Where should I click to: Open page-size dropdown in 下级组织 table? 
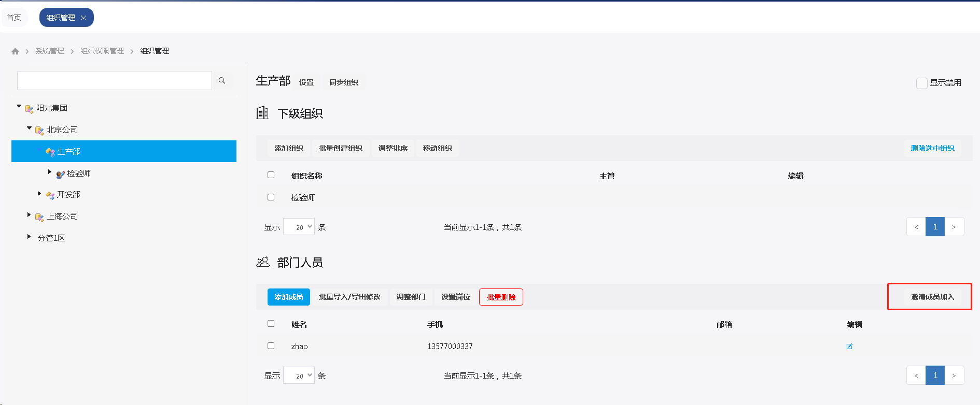click(x=299, y=227)
